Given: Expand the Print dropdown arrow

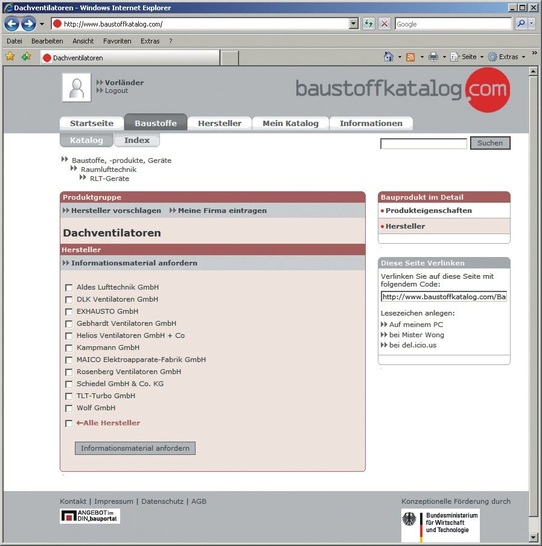Looking at the screenshot, I should point(444,57).
